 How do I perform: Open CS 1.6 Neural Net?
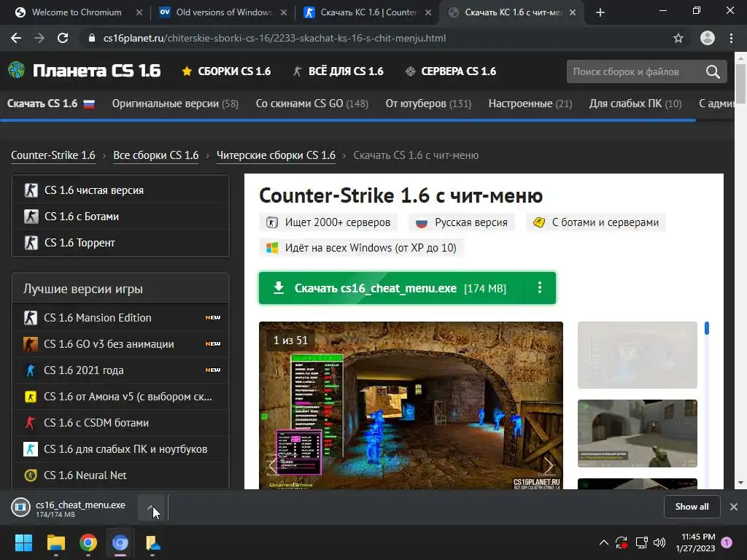point(120,475)
